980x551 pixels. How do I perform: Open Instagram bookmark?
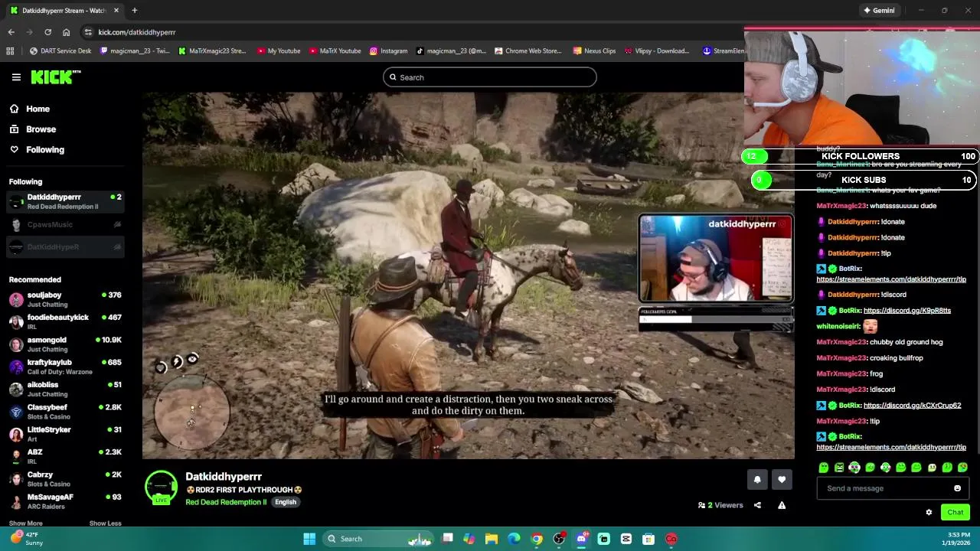coord(388,51)
